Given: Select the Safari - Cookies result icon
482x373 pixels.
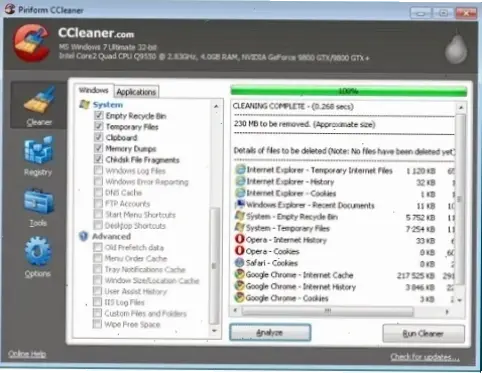Looking at the screenshot, I should (239, 263).
